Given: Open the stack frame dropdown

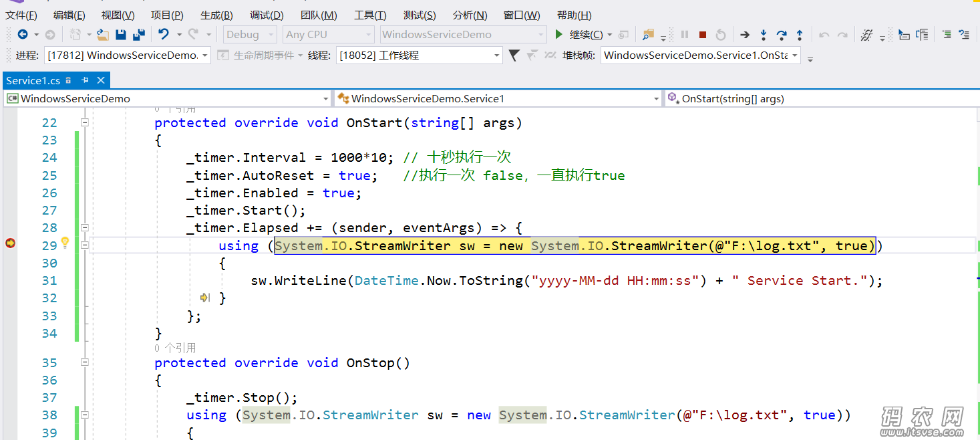Looking at the screenshot, I should click(700, 55).
